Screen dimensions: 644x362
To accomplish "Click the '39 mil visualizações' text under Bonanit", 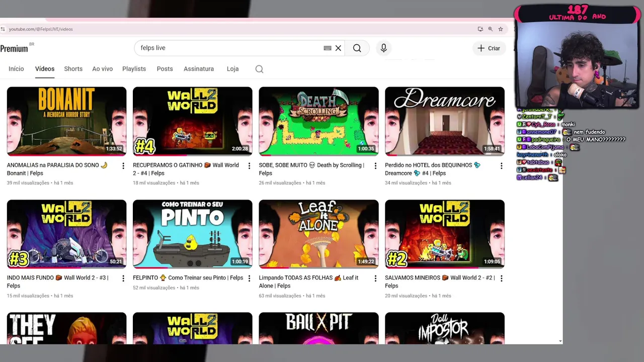I will tap(28, 183).
